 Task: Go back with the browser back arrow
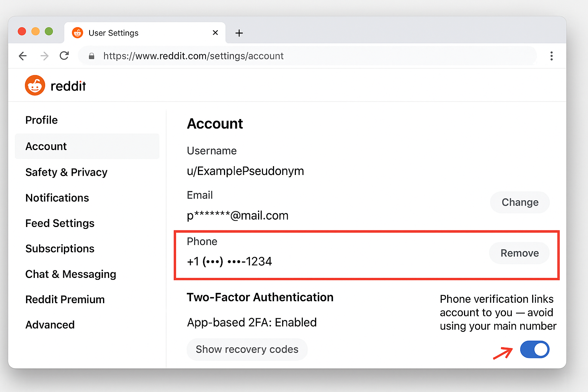click(23, 56)
